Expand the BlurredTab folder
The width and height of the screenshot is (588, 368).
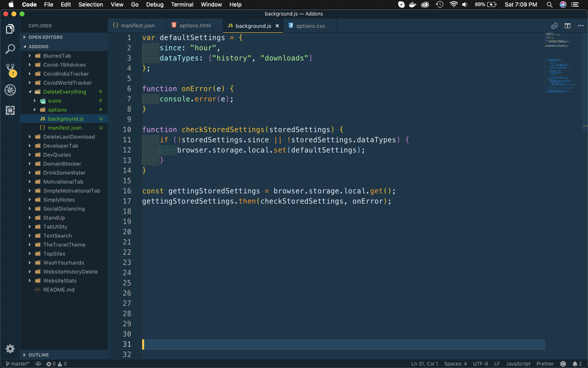click(64, 56)
